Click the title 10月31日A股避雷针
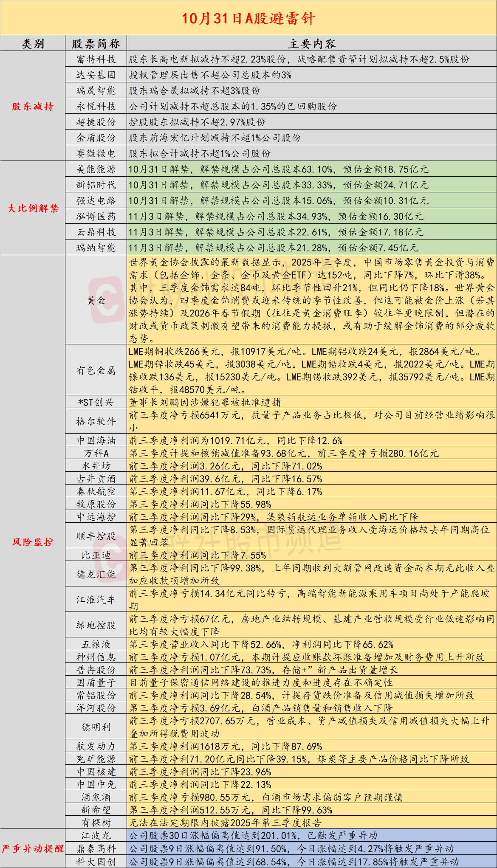 pyautogui.click(x=248, y=18)
